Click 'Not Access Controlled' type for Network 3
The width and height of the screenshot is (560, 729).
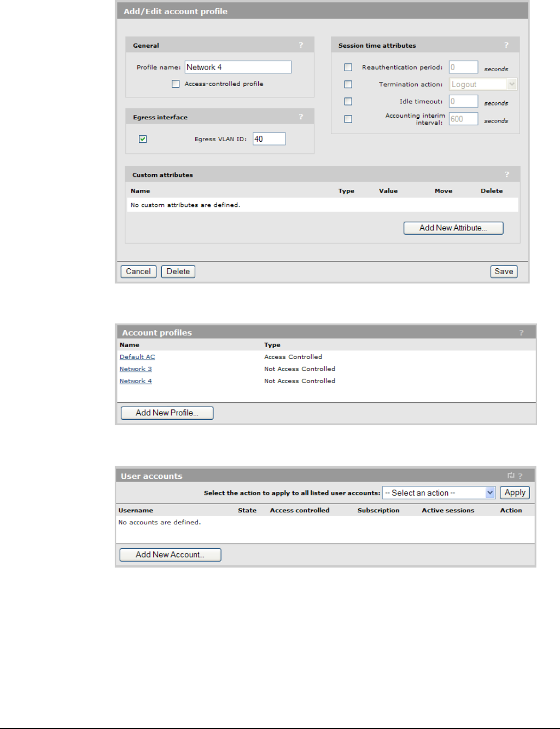[300, 369]
